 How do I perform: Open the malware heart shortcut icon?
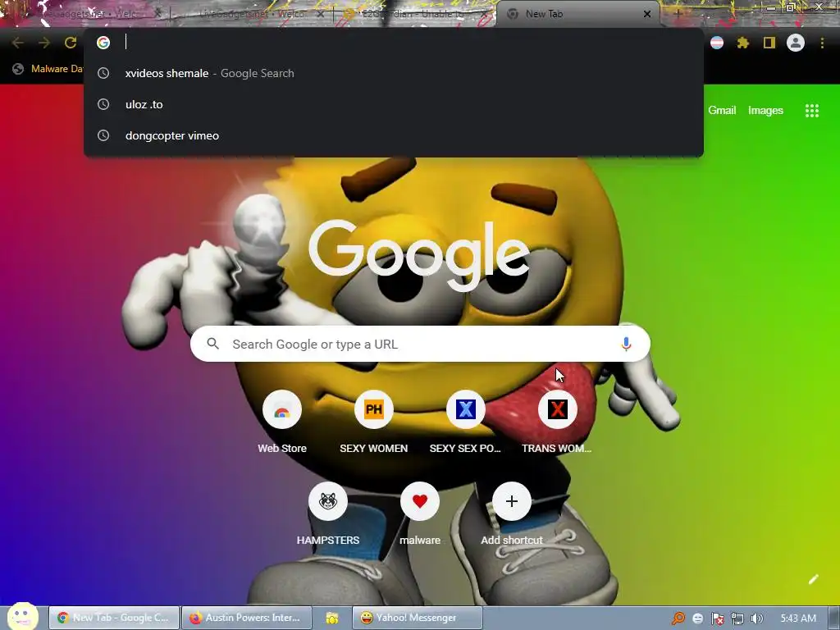tap(420, 501)
